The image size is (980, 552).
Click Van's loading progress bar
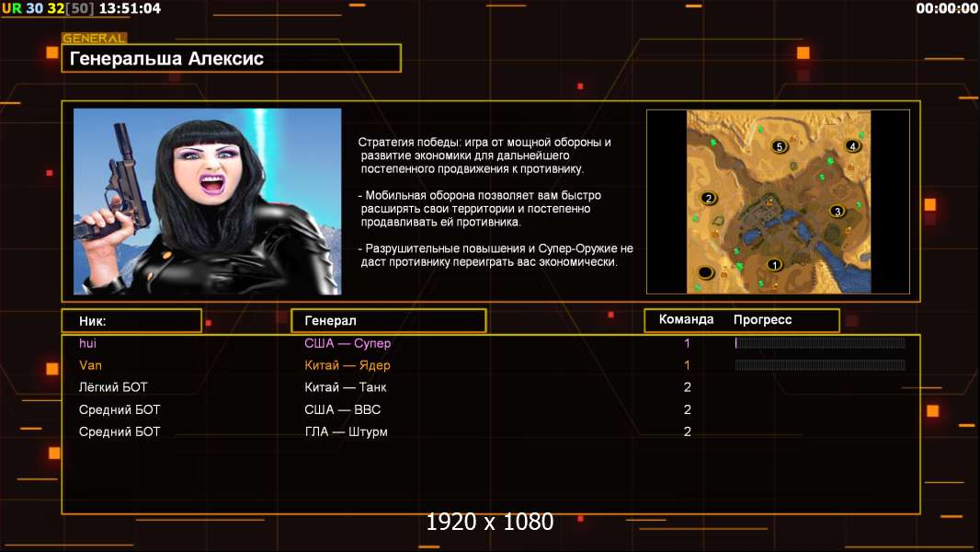click(820, 364)
